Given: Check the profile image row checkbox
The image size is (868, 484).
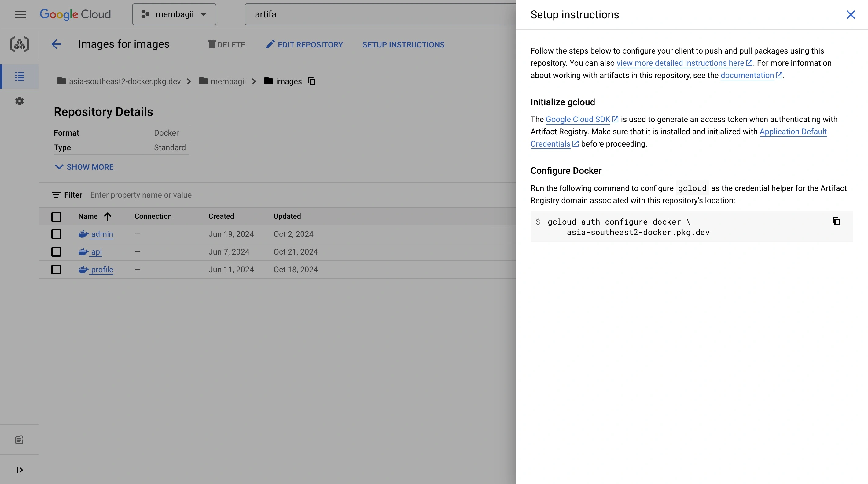Looking at the screenshot, I should pos(56,270).
